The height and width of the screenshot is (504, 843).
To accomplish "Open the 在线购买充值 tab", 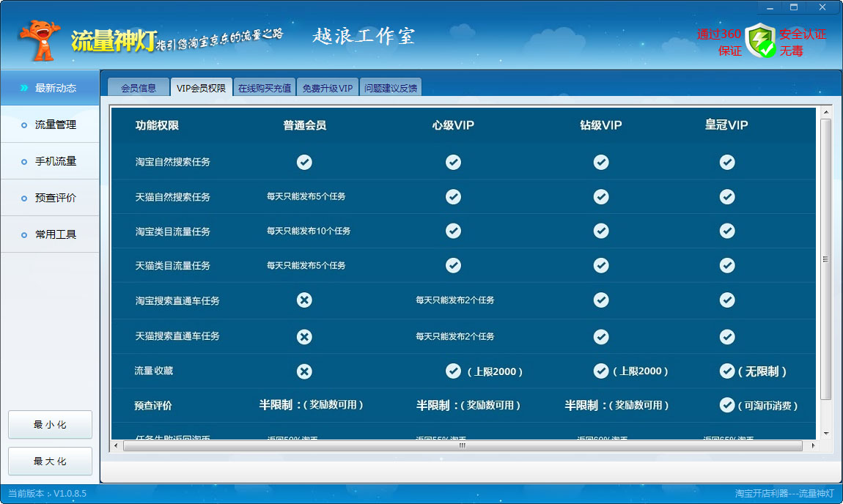I will [265, 88].
